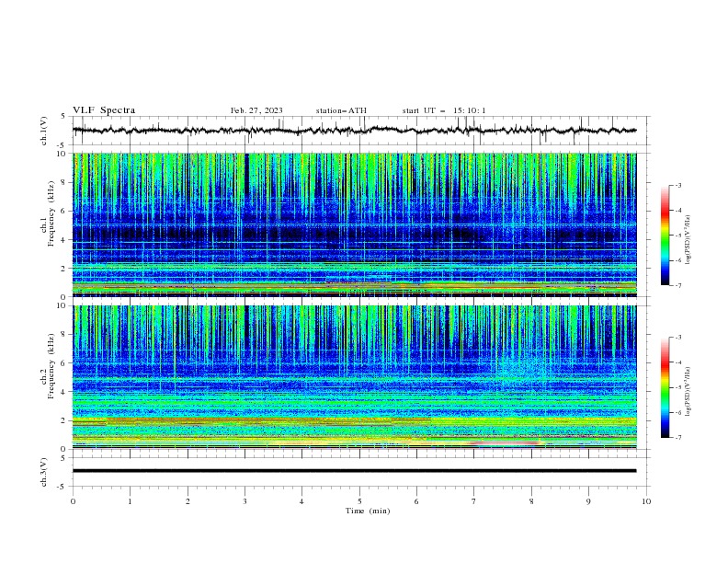Select the date text "Feb. 27, 2023"
728x563 pixels.
pos(256,110)
